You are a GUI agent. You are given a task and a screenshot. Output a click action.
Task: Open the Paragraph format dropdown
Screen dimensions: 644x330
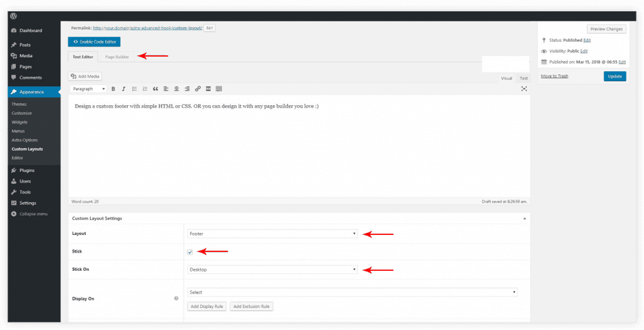[x=89, y=89]
